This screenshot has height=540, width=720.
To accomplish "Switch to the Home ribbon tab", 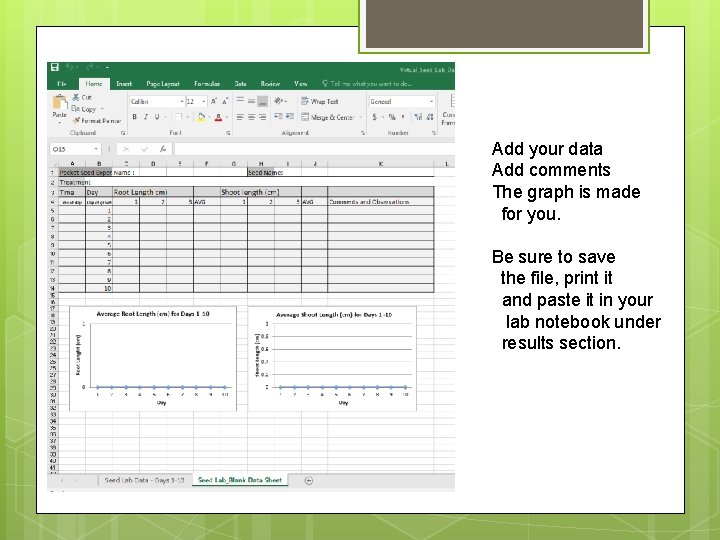I will (94, 84).
